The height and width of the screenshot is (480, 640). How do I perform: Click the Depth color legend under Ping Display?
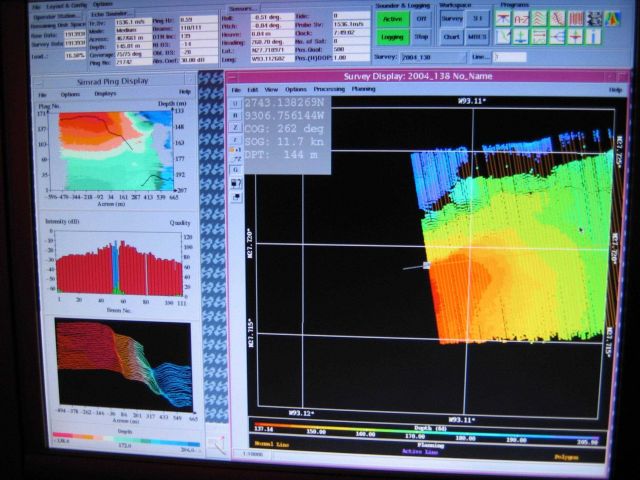pyautogui.click(x=126, y=440)
